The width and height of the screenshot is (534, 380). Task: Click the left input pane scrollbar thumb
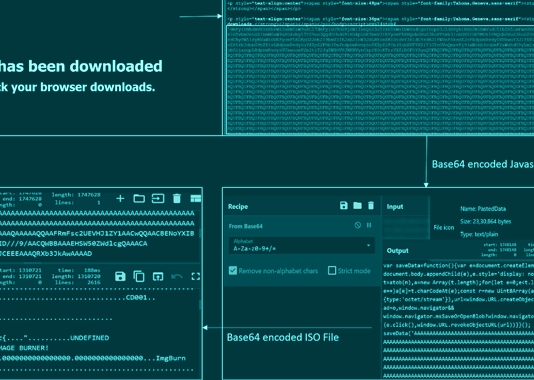click(x=201, y=233)
